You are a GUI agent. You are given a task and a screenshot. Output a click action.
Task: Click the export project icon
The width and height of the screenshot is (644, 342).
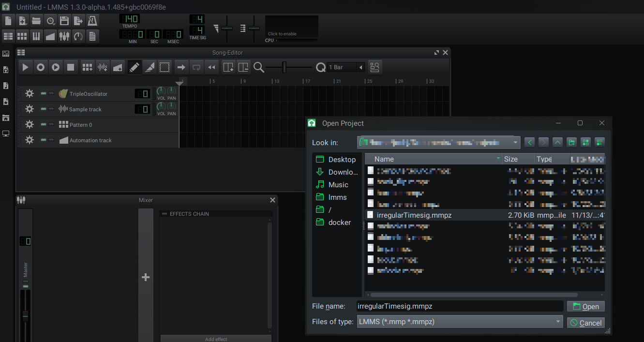[78, 21]
